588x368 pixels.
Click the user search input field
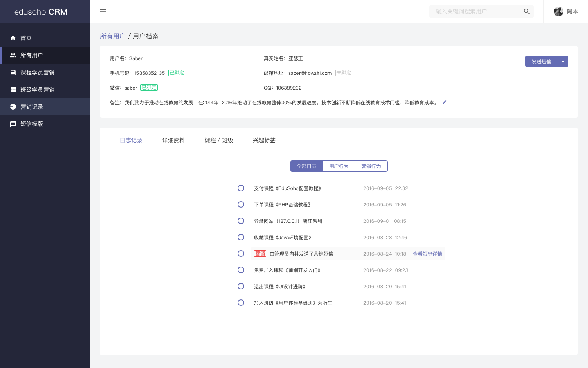tap(474, 11)
